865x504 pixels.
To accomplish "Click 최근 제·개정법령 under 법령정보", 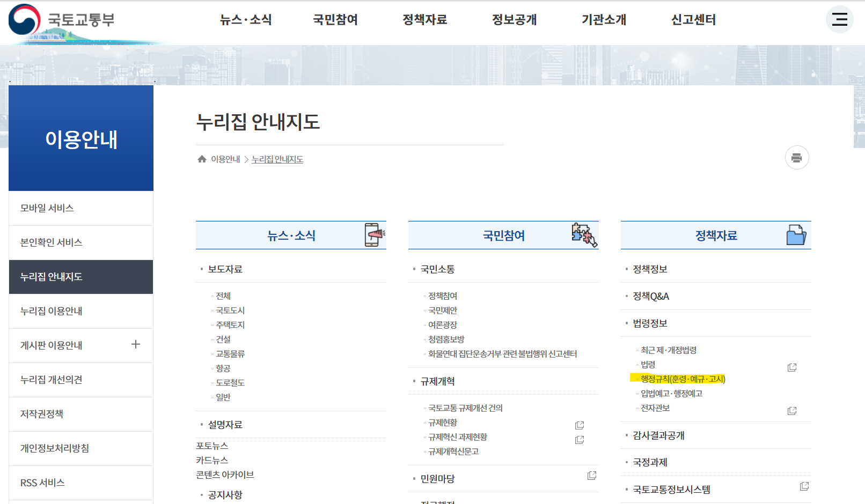I will click(667, 350).
